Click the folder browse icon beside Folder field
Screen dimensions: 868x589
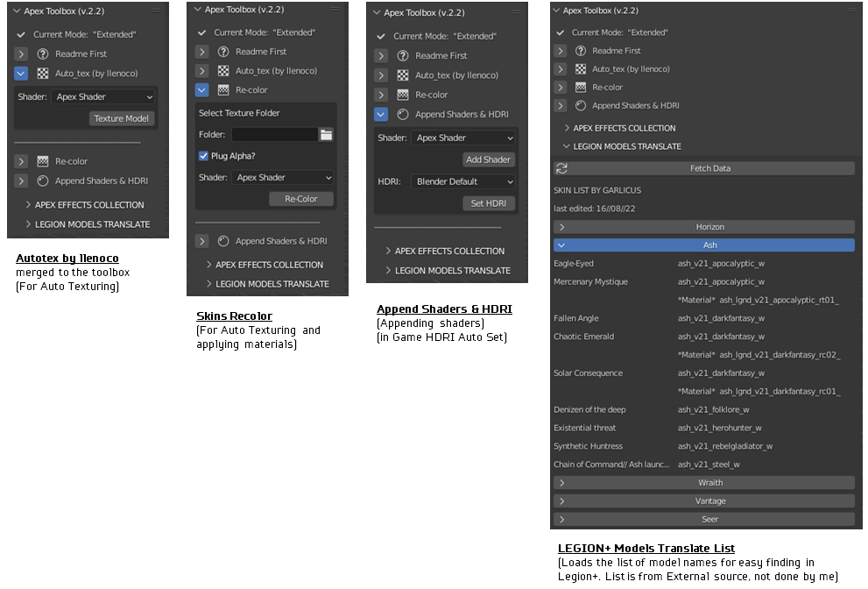(x=326, y=135)
